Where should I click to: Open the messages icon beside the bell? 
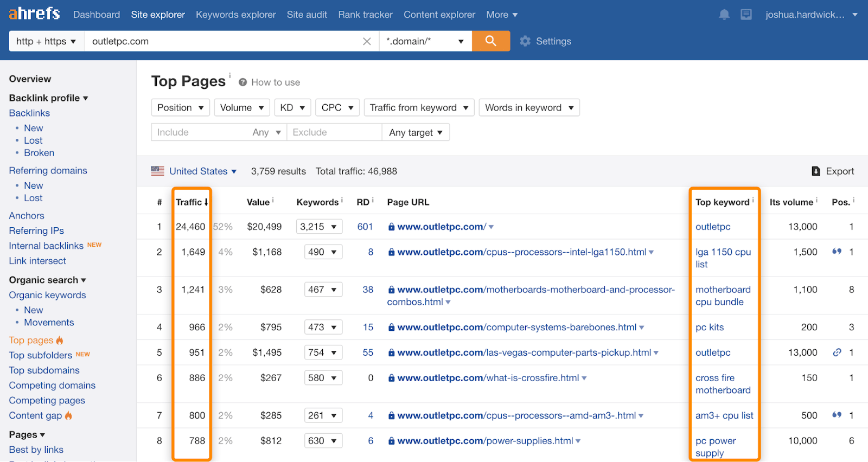(746, 15)
